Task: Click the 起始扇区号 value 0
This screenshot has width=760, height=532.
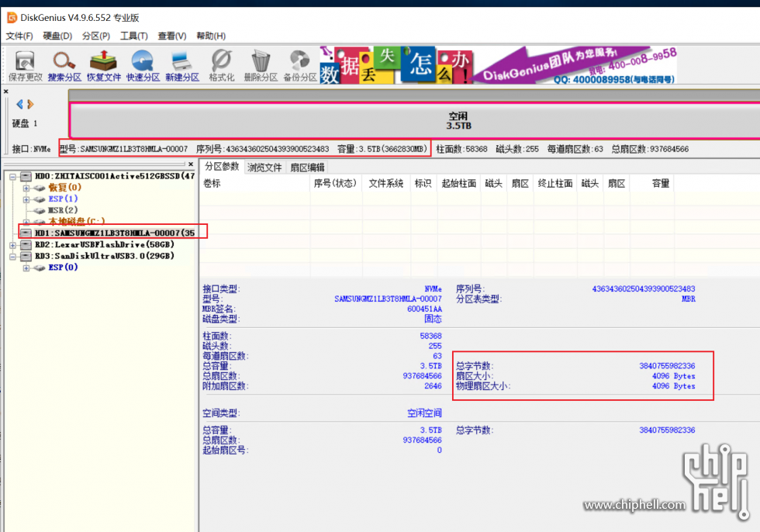Action: tap(439, 450)
